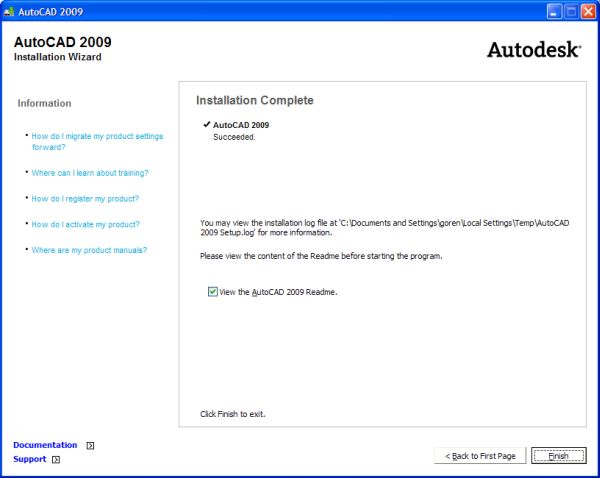Screen dimensions: 600x478
Task: Click 'Please view the content of the Readme' text
Action: click(x=321, y=256)
